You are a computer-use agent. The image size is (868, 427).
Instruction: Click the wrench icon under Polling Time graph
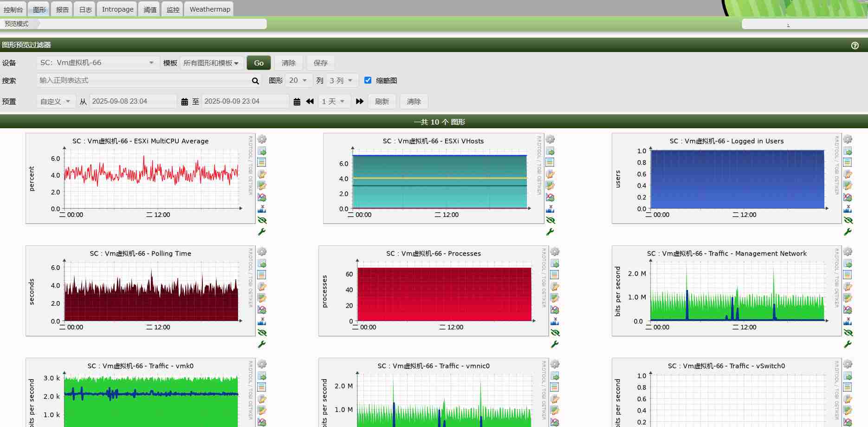pos(262,344)
